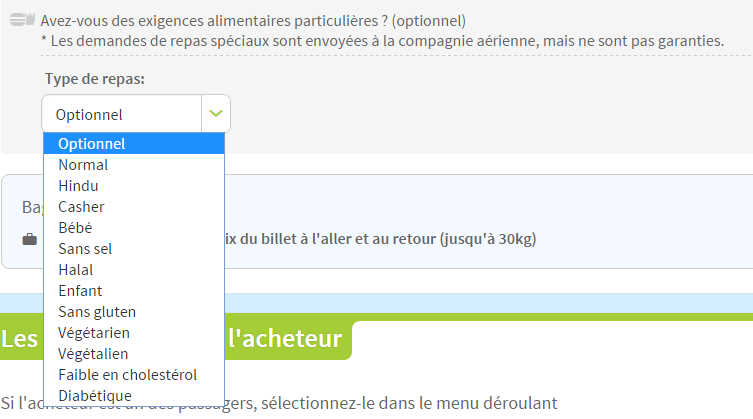753x419 pixels.
Task: Pick Halal in the meal list
Action: [134, 270]
